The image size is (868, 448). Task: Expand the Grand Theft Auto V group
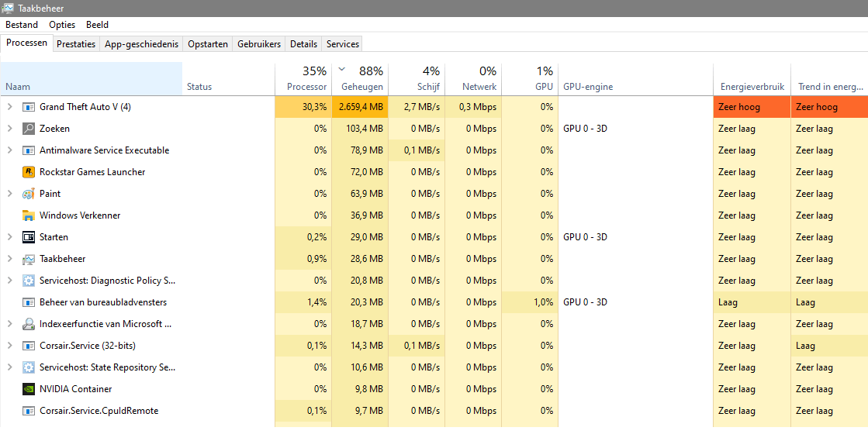(10, 107)
